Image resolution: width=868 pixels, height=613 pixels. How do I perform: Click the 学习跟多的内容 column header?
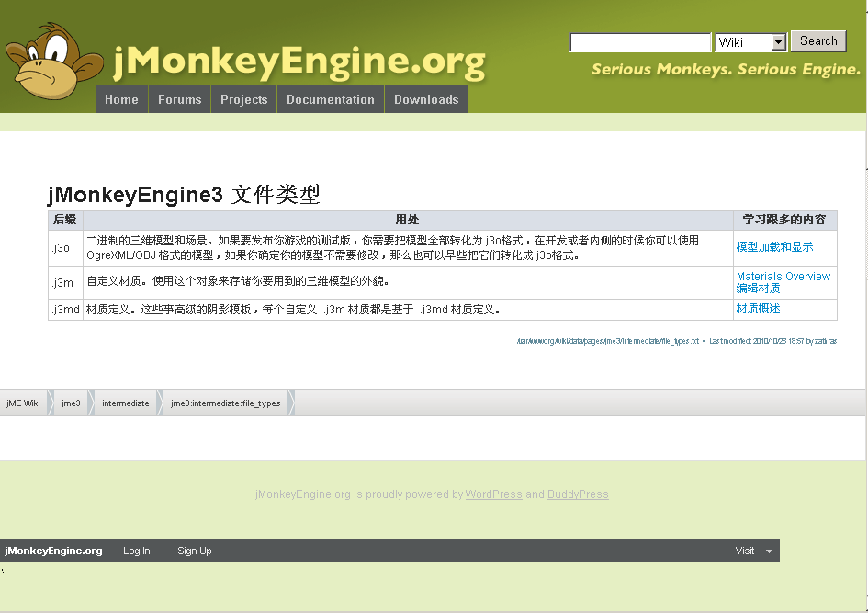pos(785,220)
